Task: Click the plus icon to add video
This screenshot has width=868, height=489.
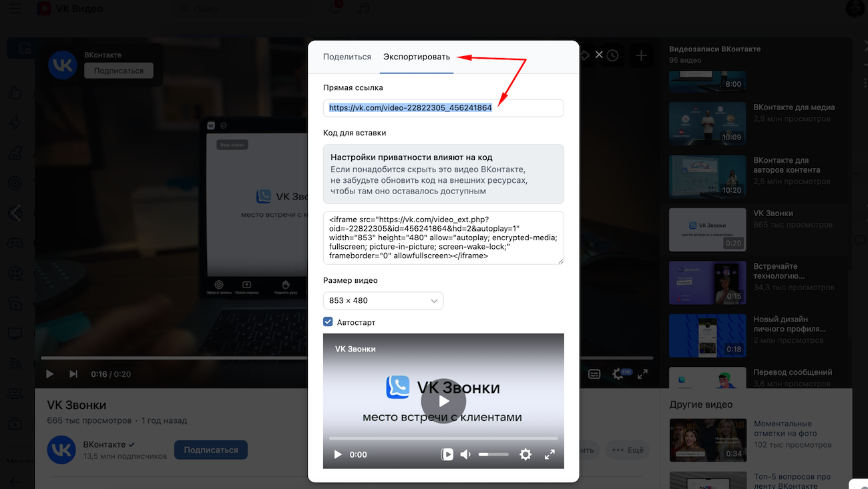Action: click(x=641, y=56)
